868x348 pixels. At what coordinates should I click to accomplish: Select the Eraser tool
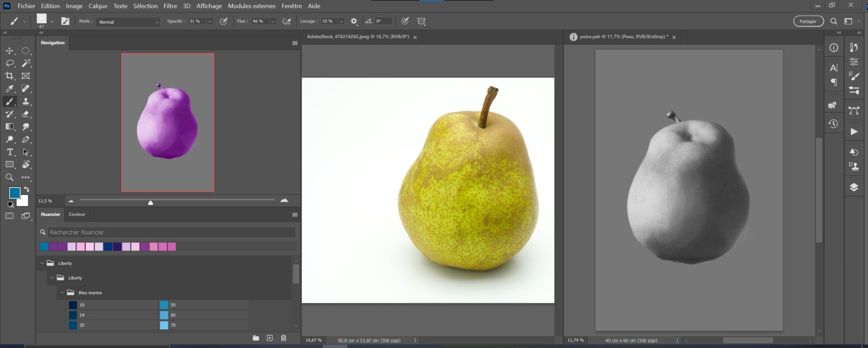25,114
